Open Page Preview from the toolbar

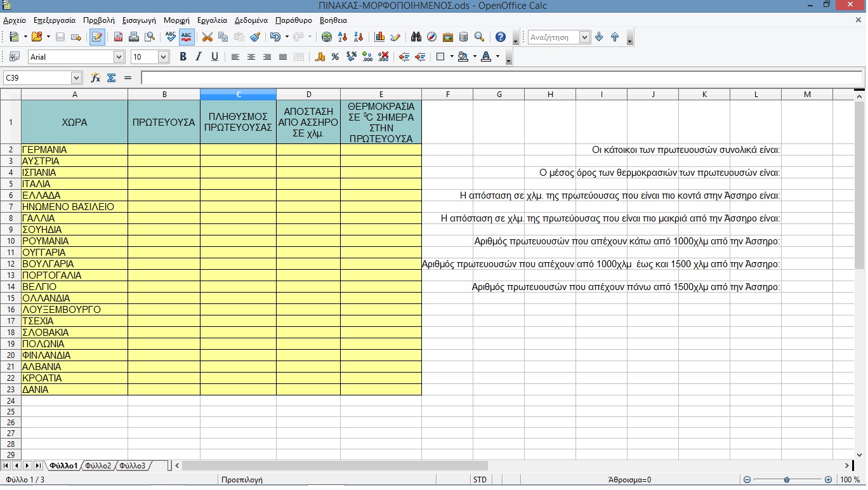point(150,37)
